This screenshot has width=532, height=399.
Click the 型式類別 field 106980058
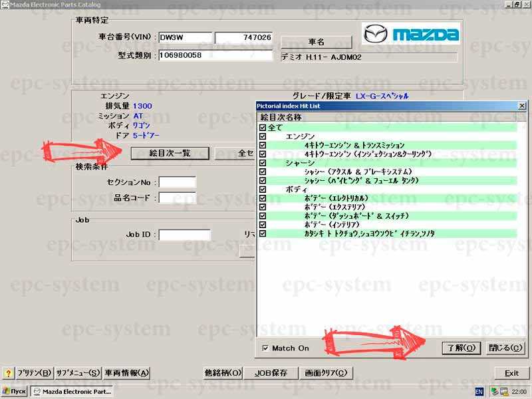(x=215, y=55)
